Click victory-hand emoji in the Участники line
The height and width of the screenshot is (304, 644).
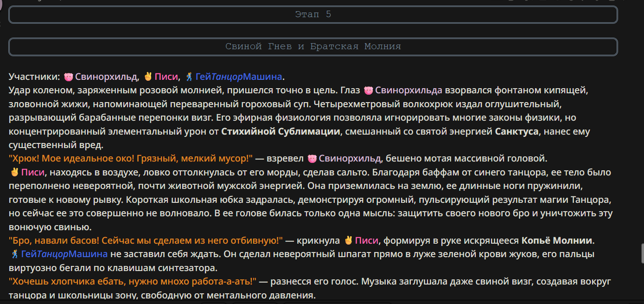pyautogui.click(x=148, y=77)
